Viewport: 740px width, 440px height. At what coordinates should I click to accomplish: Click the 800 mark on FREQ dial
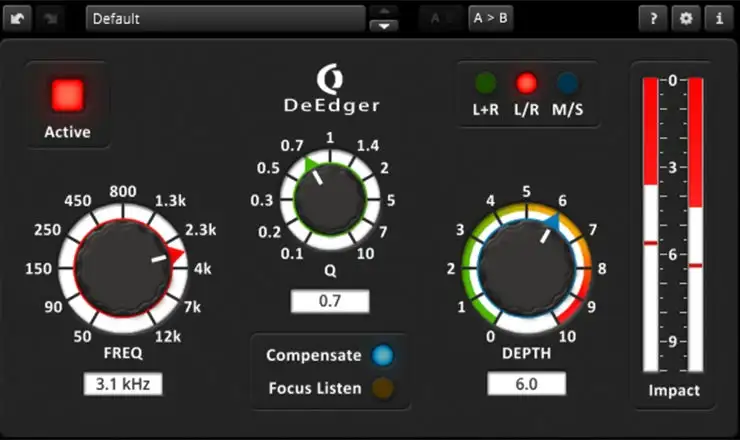(123, 192)
